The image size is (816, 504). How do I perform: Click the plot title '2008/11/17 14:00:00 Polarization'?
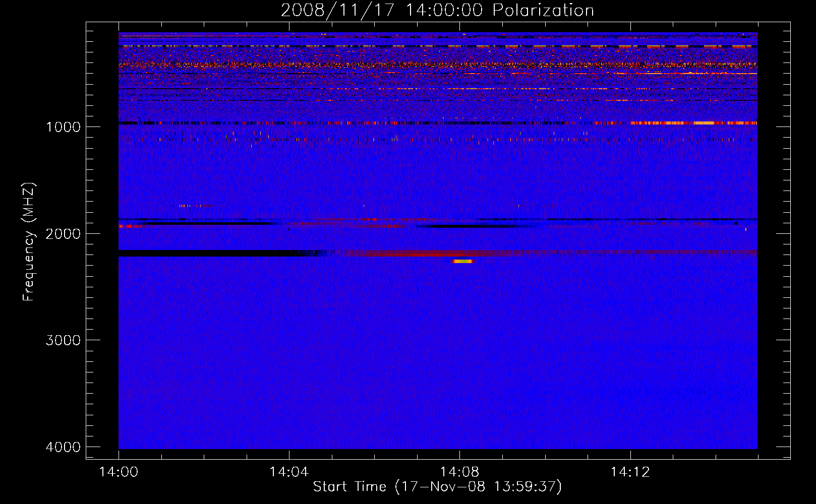click(x=437, y=10)
